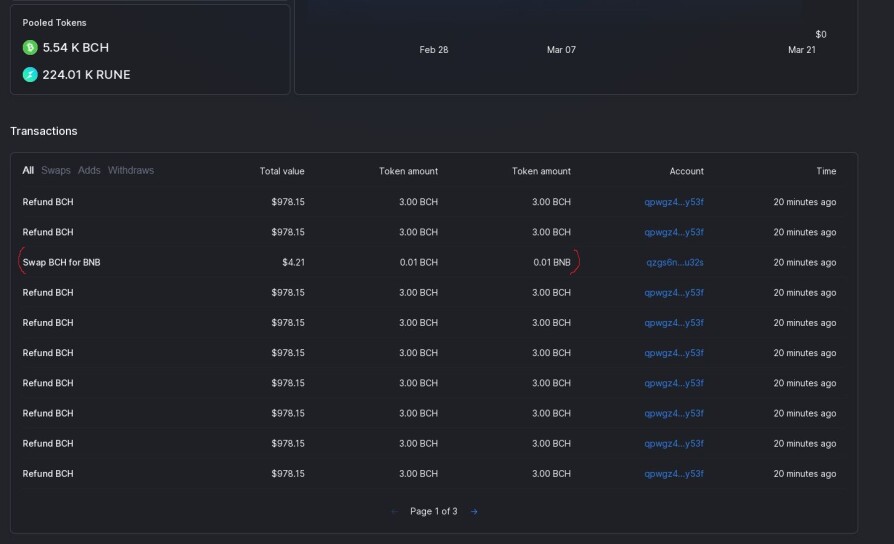Image resolution: width=894 pixels, height=544 pixels.
Task: Click the Transactions section heading
Action: point(44,131)
